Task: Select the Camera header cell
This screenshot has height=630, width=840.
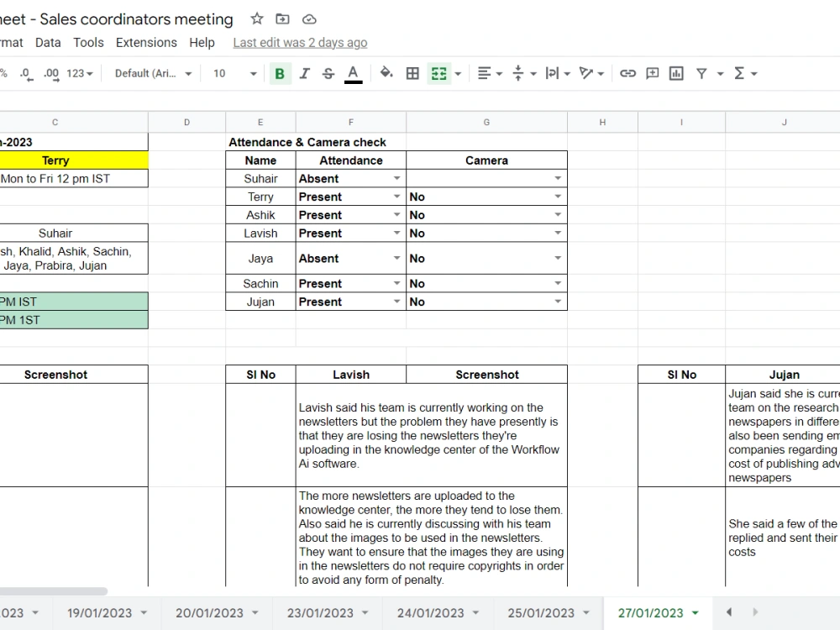Action: pyautogui.click(x=486, y=160)
